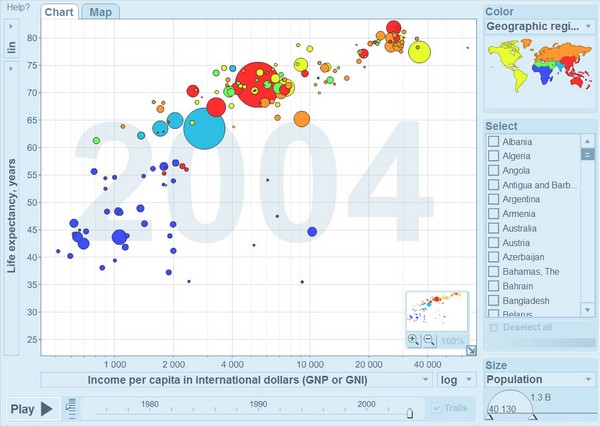Open the x-axis indicator dropdown arrow
The width and height of the screenshot is (600, 426).
pyautogui.click(x=425, y=380)
